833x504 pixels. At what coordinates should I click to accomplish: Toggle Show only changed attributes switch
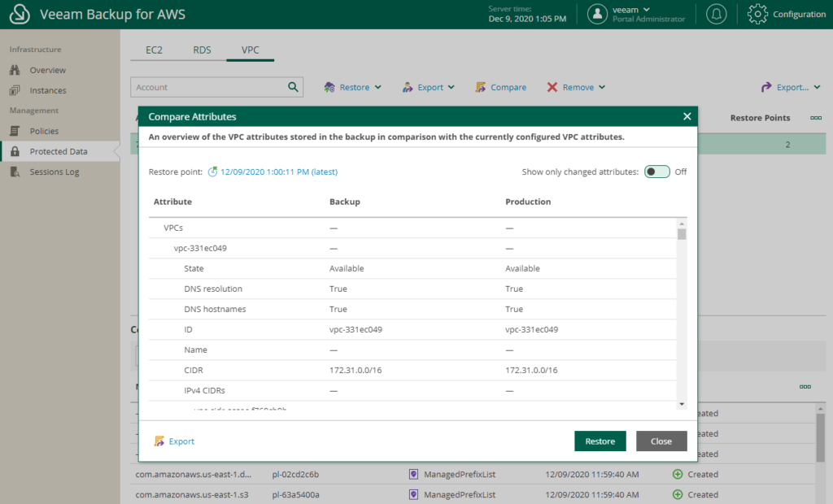(x=657, y=172)
